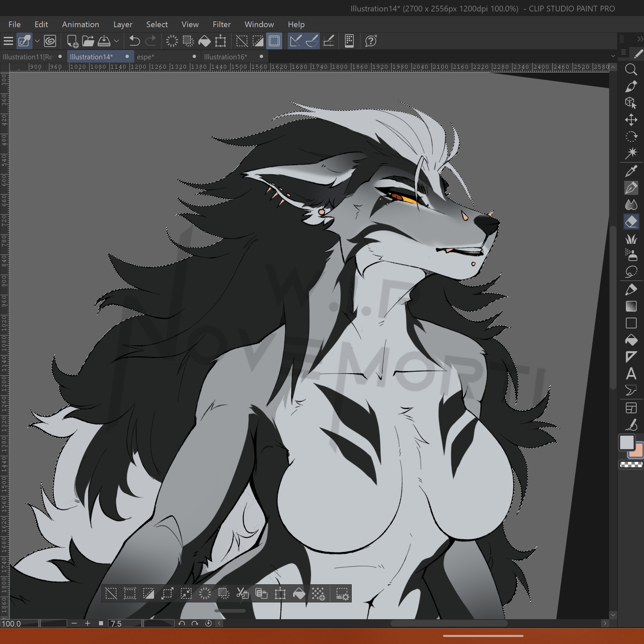Switch to the Illustration16* tab
The width and height of the screenshot is (644, 644).
coord(226,57)
